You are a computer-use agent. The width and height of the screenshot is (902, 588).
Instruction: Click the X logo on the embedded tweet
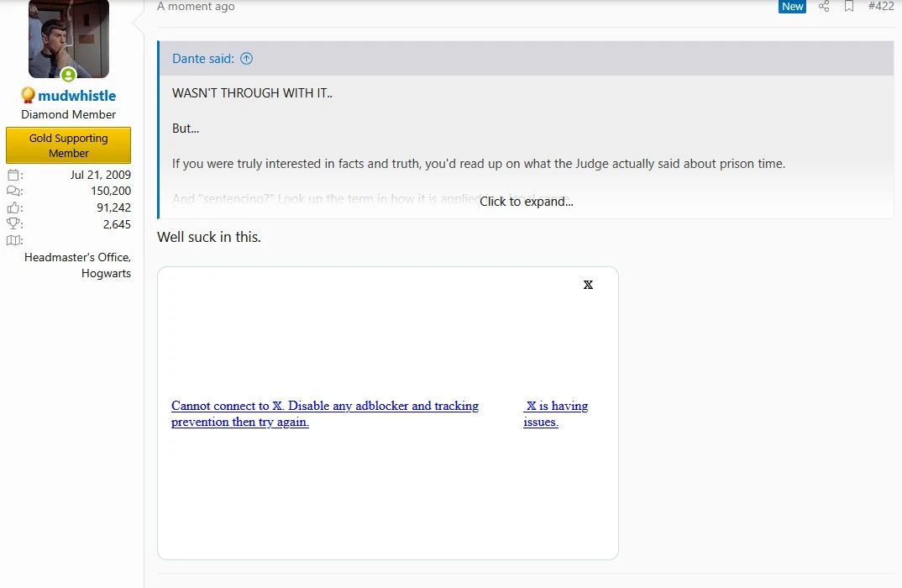click(x=588, y=284)
